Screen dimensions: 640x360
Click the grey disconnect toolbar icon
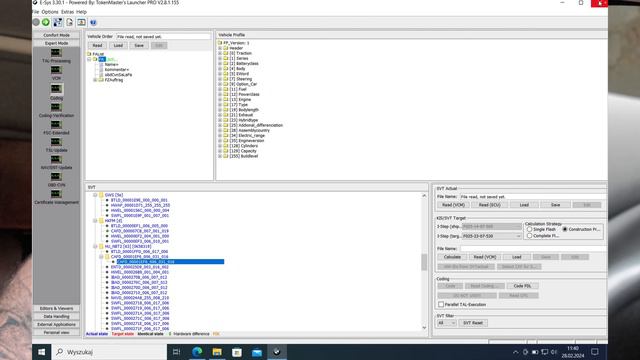36,22
